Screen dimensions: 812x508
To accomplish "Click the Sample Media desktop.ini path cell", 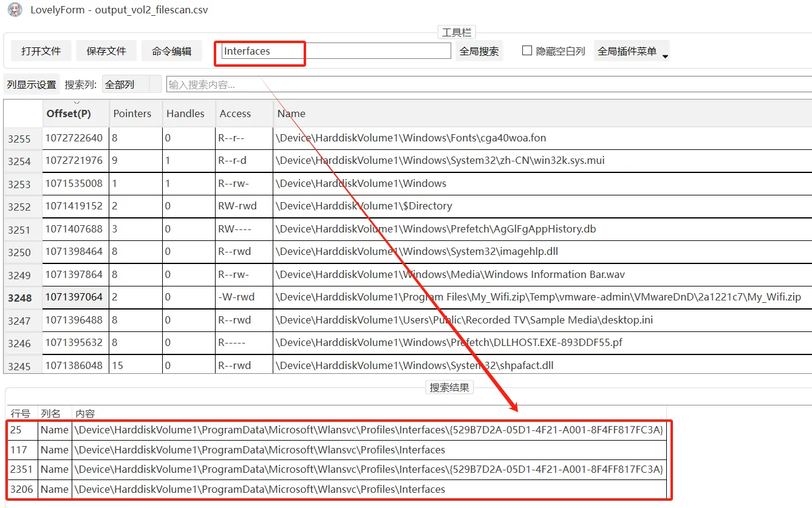I will 542,320.
